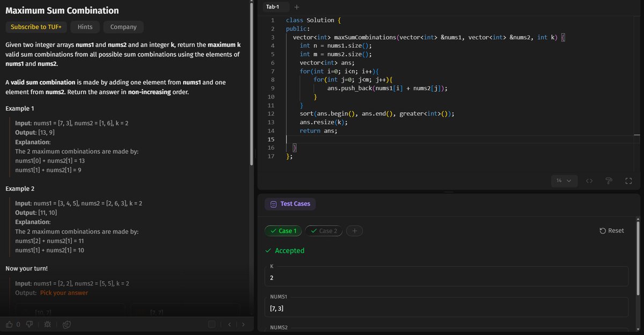Click the 'Now your turn!' heading

coord(27,268)
